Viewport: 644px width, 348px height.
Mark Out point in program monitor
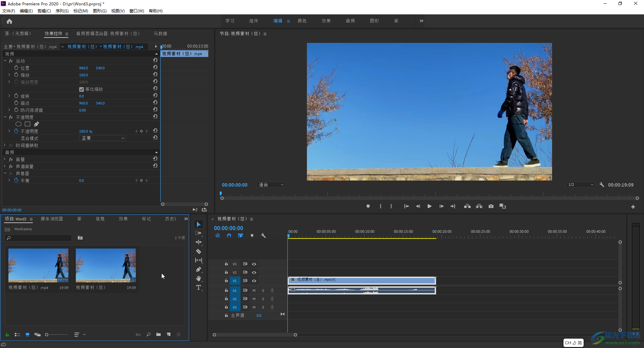coord(391,206)
